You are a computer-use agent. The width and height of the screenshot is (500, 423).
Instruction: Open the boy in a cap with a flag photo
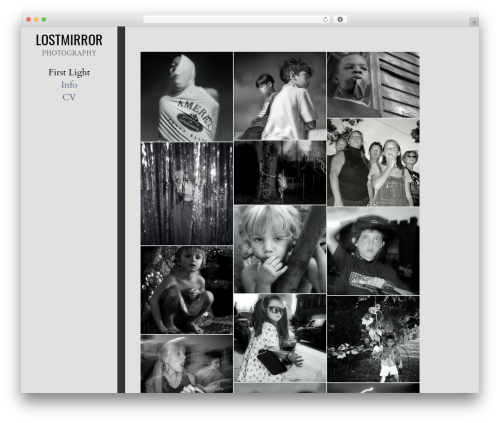(x=373, y=251)
